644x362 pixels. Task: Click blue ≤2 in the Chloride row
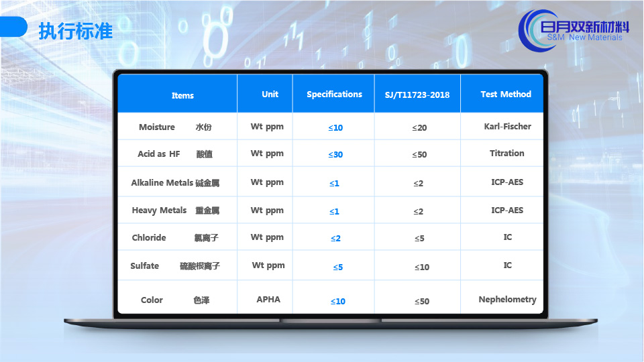click(335, 239)
